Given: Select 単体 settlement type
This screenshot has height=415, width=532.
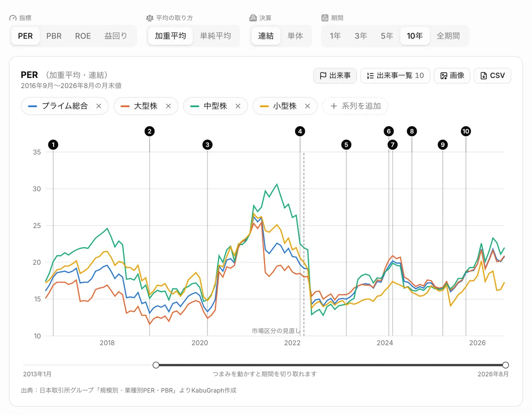Looking at the screenshot, I should point(295,36).
